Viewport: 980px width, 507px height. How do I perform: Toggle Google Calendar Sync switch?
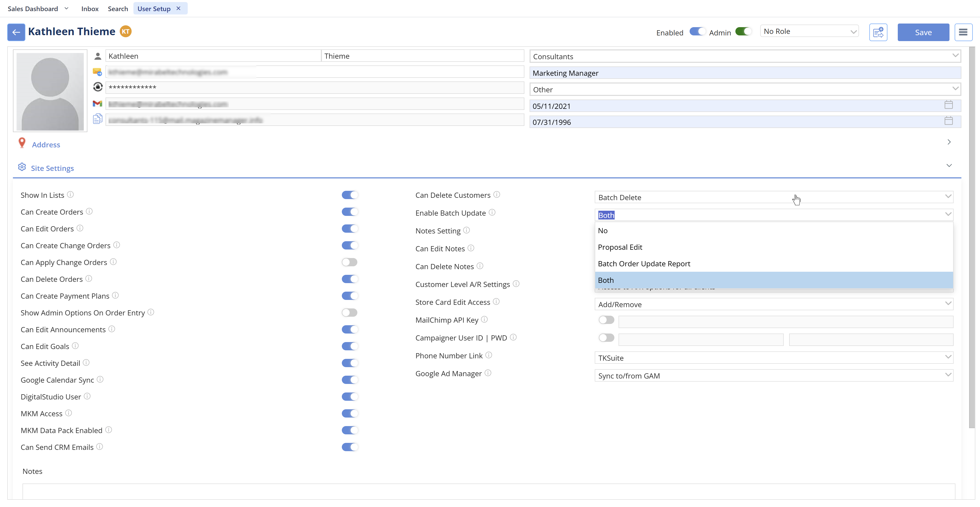point(350,380)
